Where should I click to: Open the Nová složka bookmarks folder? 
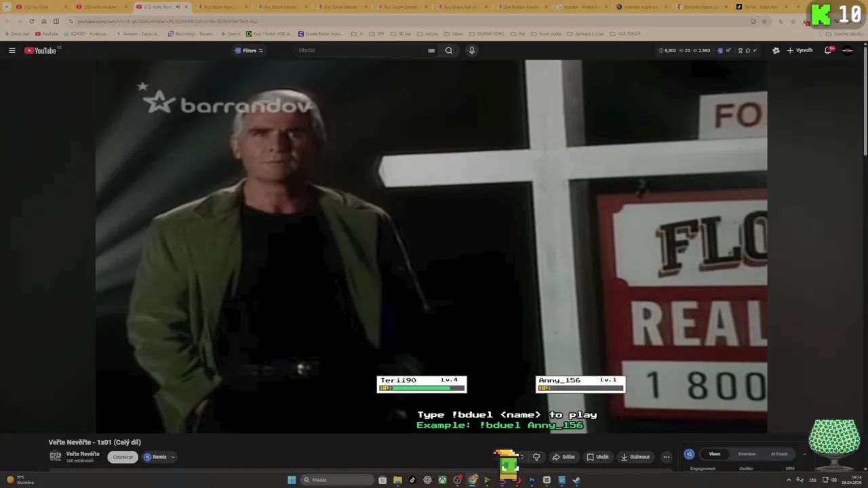[x=547, y=33]
